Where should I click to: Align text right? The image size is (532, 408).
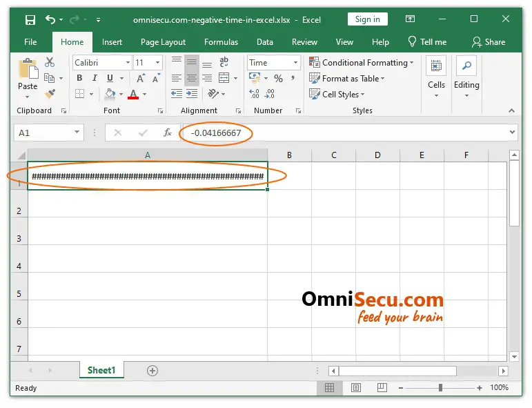207,79
